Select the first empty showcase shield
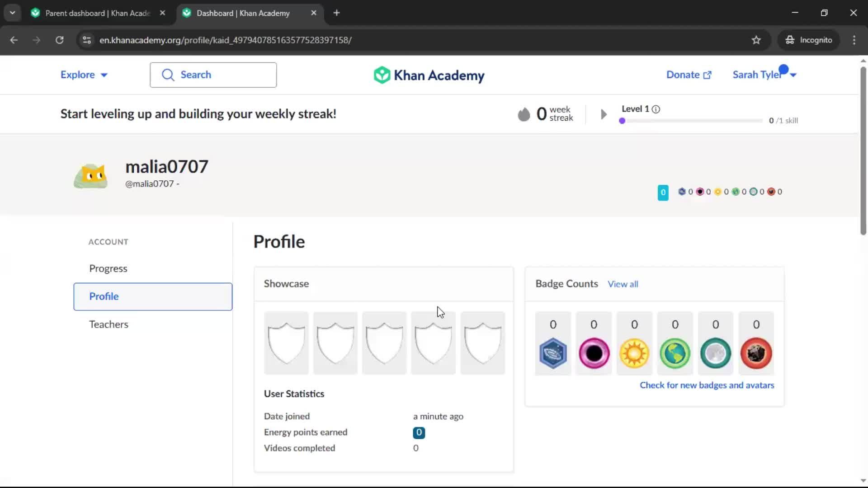Image resolution: width=868 pixels, height=488 pixels. (x=286, y=343)
